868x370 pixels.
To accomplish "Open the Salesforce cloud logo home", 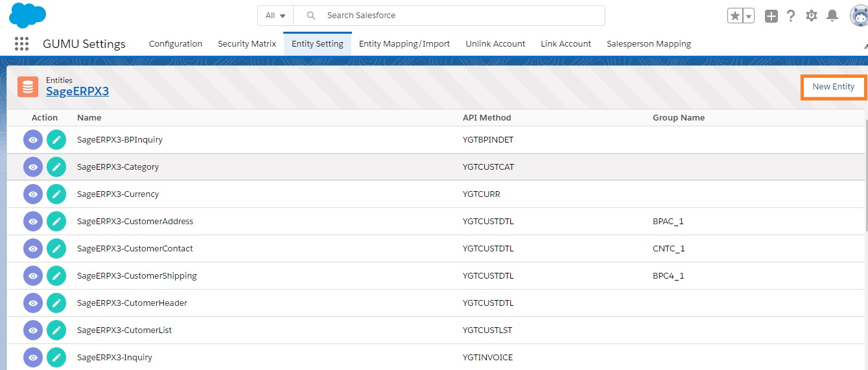I will tap(27, 15).
